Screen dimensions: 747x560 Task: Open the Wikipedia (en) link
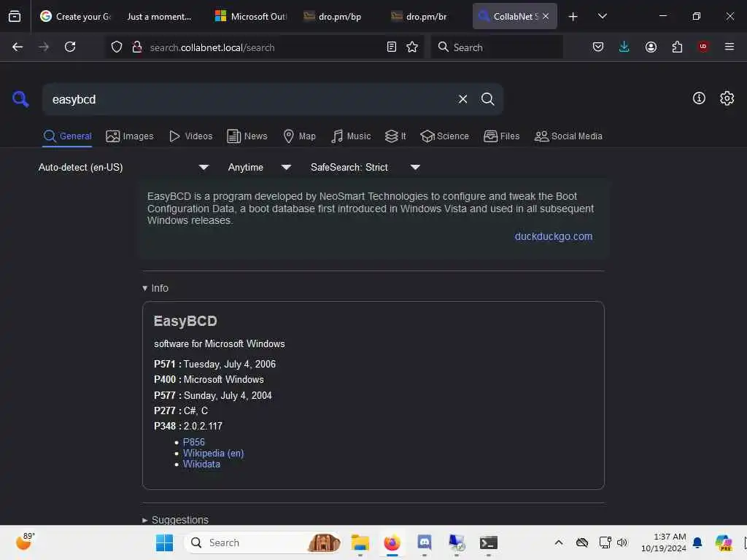(x=214, y=453)
